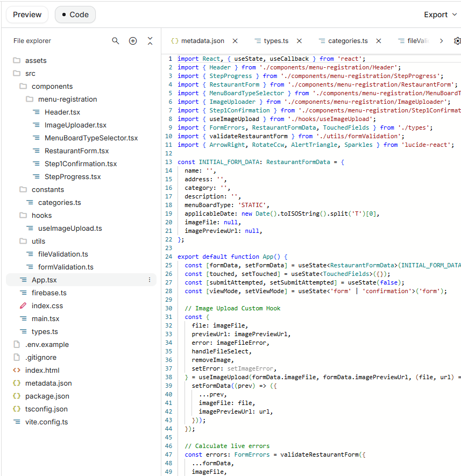
Task: Click the pencil icon next to index.css
Action: coord(23,306)
